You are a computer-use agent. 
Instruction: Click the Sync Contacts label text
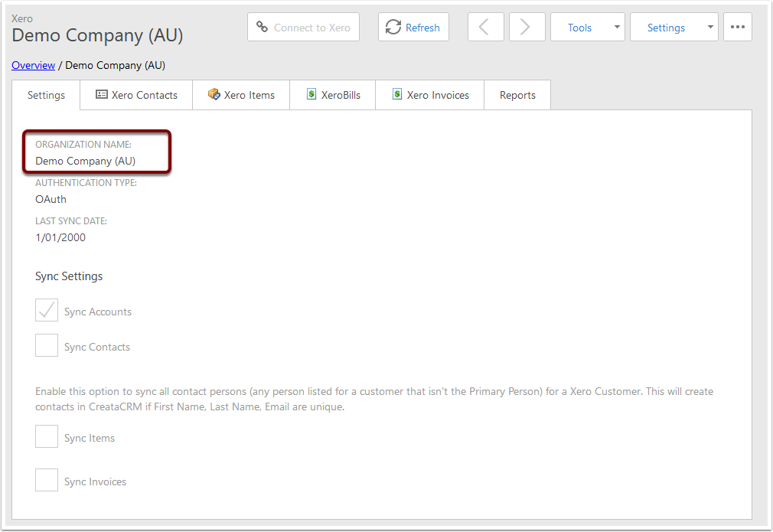click(x=97, y=347)
